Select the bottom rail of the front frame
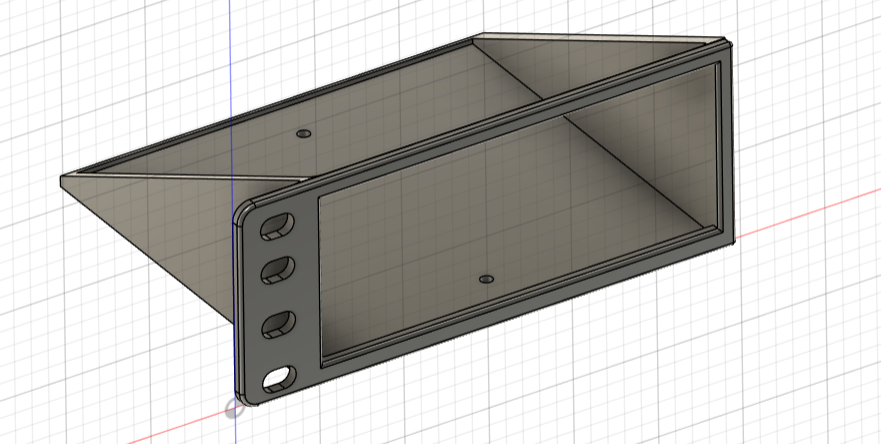Image resolution: width=881 pixels, height=444 pixels. pos(520,320)
